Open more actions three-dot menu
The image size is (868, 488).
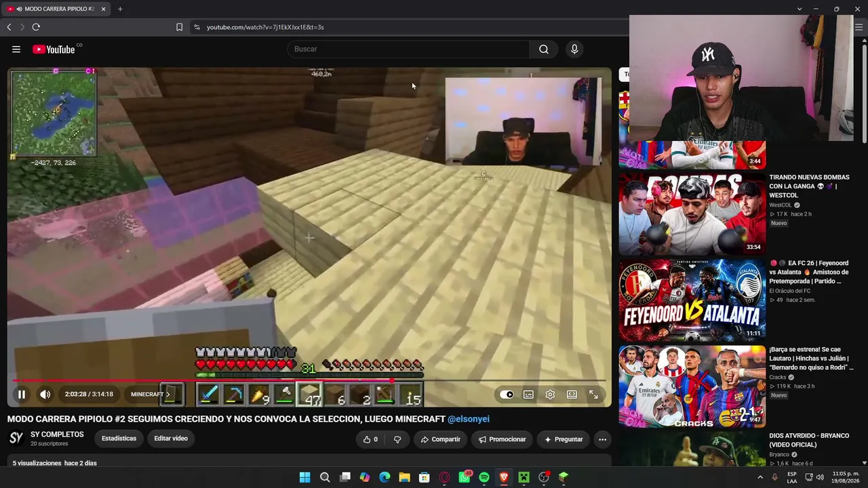602,439
